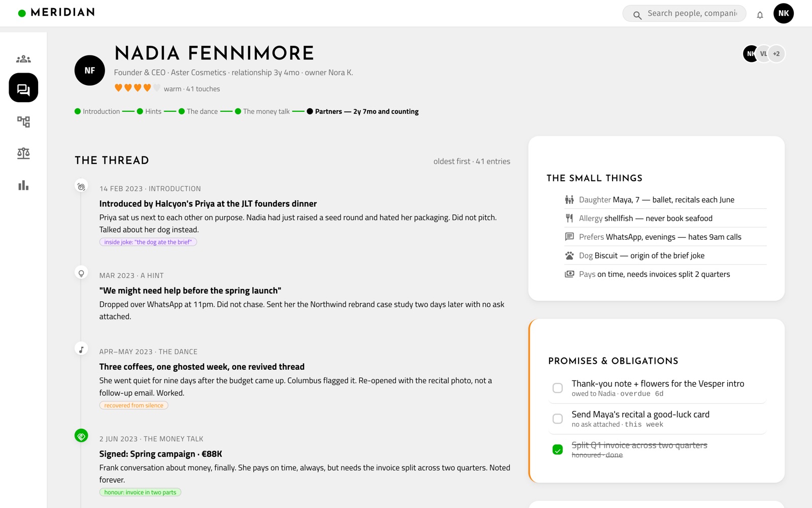
Task: Click the honour invoice in two parts tag
Action: (140, 492)
